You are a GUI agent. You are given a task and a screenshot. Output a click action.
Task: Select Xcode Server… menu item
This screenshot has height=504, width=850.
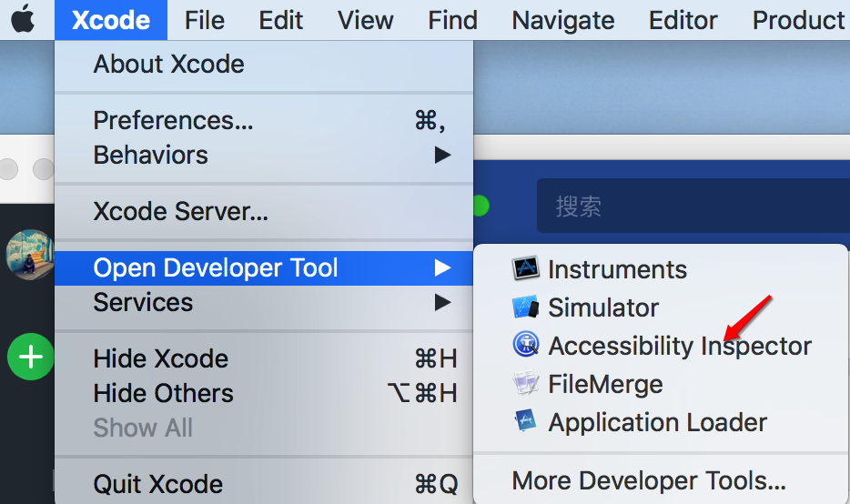click(x=264, y=211)
